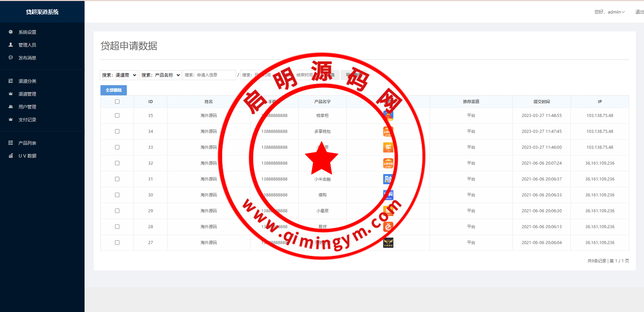
Task: Click the speech bubble icon beside 发布消息
Action: click(11, 58)
